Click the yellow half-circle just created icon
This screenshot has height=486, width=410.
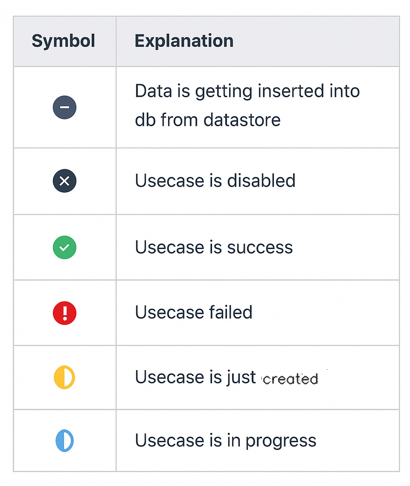(65, 377)
